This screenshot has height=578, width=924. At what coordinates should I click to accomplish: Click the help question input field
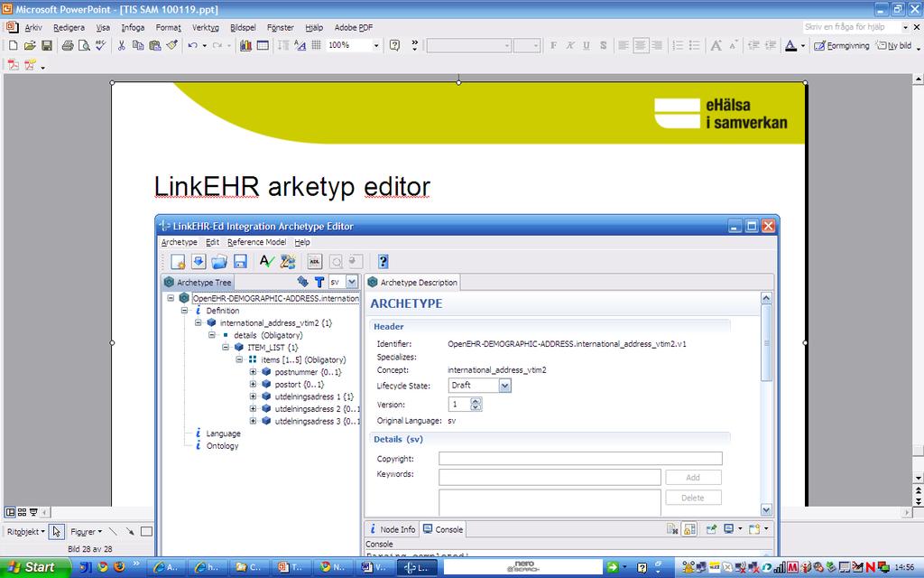(x=853, y=27)
